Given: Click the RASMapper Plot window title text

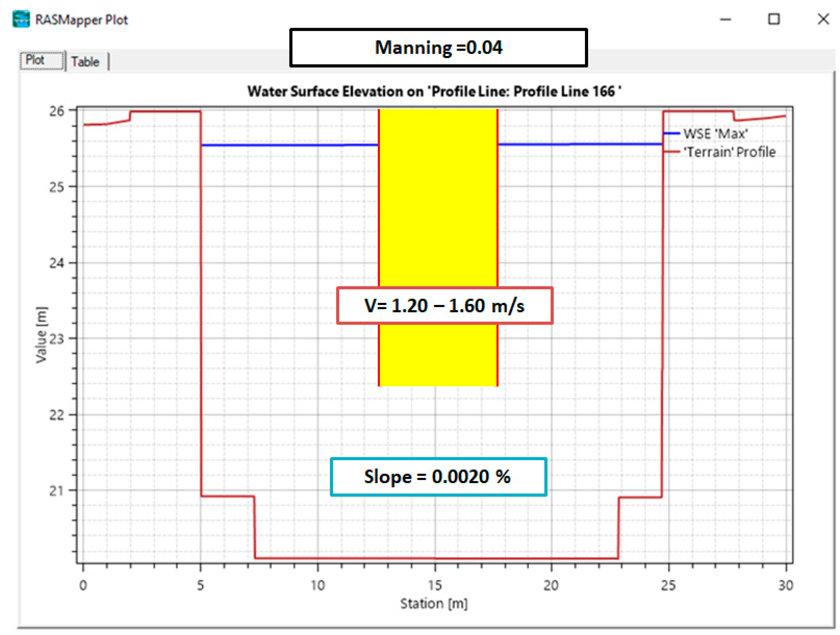Looking at the screenshot, I should click(x=81, y=20).
